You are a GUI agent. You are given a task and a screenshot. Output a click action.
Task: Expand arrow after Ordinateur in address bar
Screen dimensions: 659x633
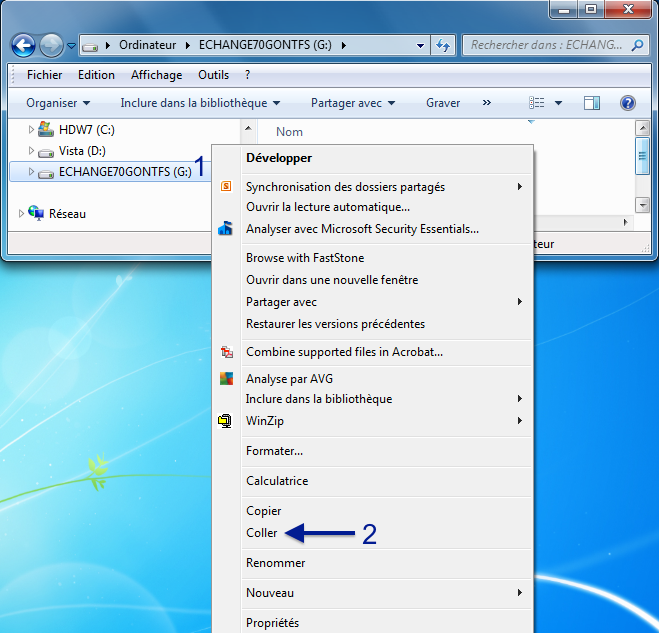coord(188,45)
